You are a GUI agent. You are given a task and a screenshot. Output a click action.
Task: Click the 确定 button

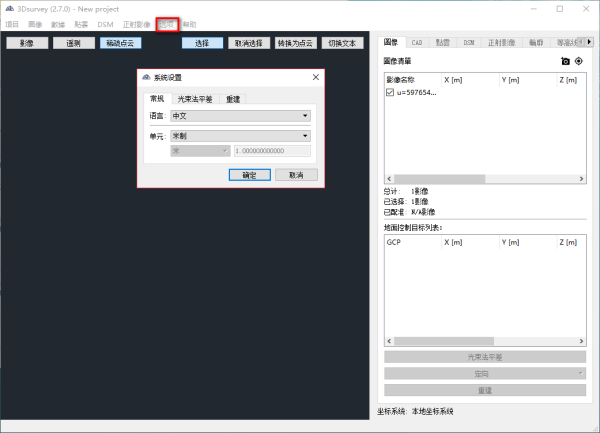[249, 175]
